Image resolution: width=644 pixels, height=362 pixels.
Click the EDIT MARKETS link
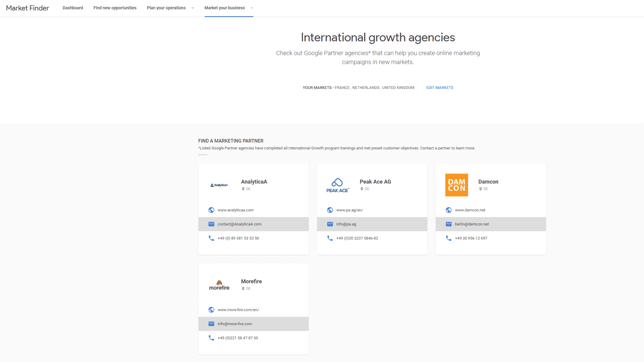(x=440, y=88)
